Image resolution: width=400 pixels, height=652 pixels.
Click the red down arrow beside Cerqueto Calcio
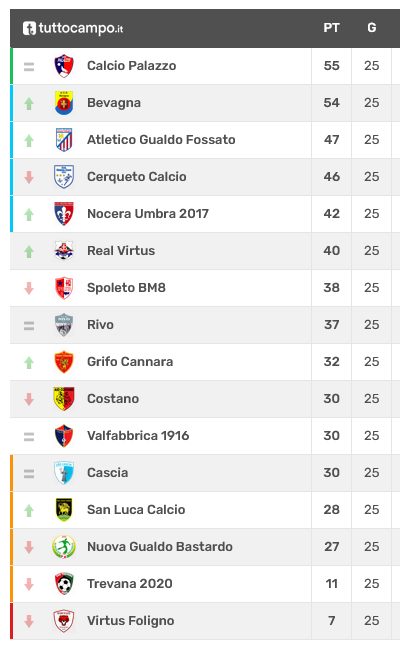[29, 177]
